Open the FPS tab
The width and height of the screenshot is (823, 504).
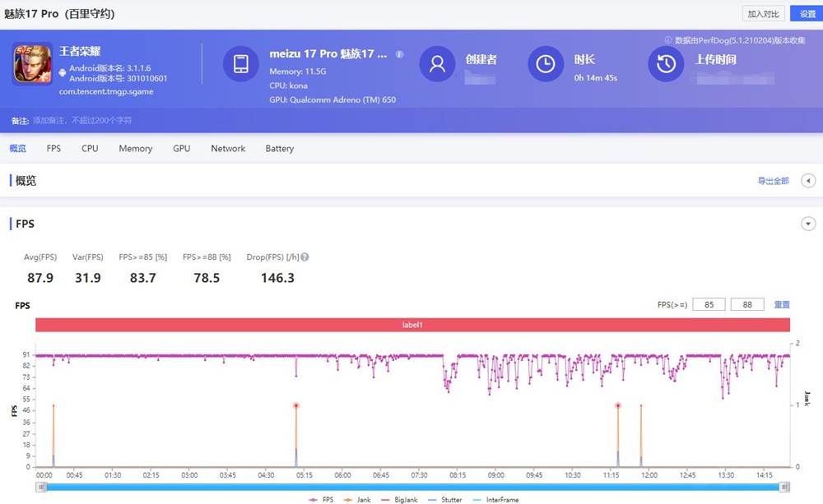[53, 149]
